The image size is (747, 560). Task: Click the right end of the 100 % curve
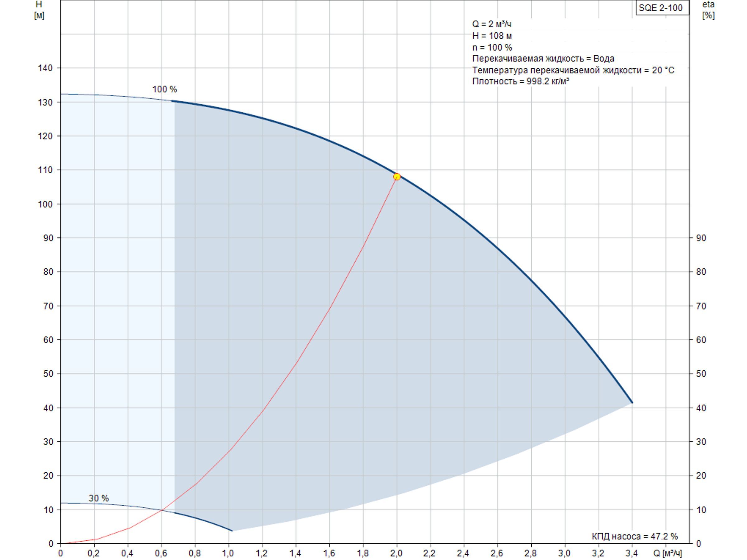(x=632, y=402)
